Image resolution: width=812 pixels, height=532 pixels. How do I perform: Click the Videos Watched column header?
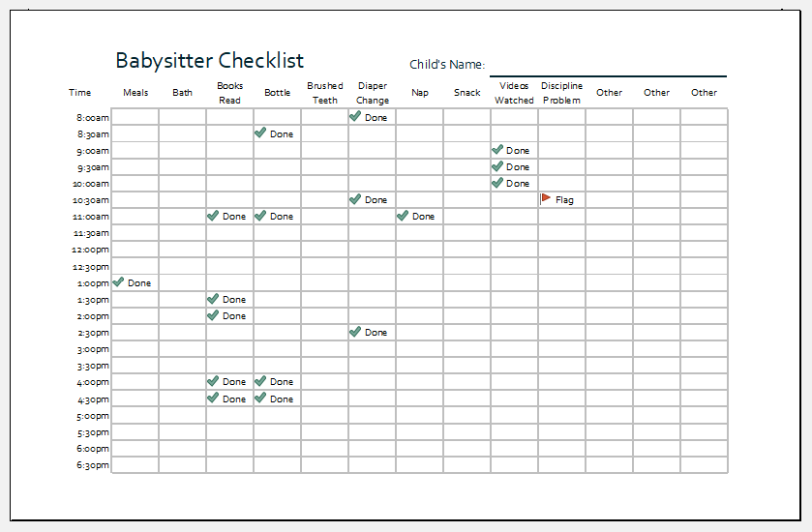[514, 93]
